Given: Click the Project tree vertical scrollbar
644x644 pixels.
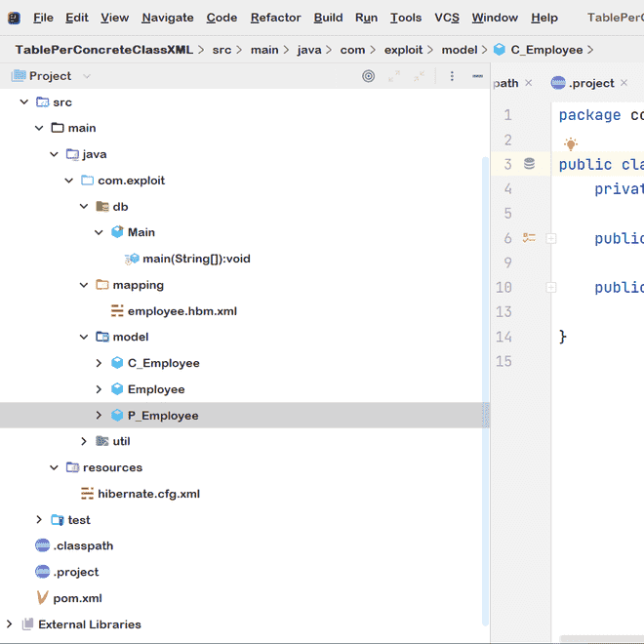Looking at the screenshot, I should tap(485, 390).
